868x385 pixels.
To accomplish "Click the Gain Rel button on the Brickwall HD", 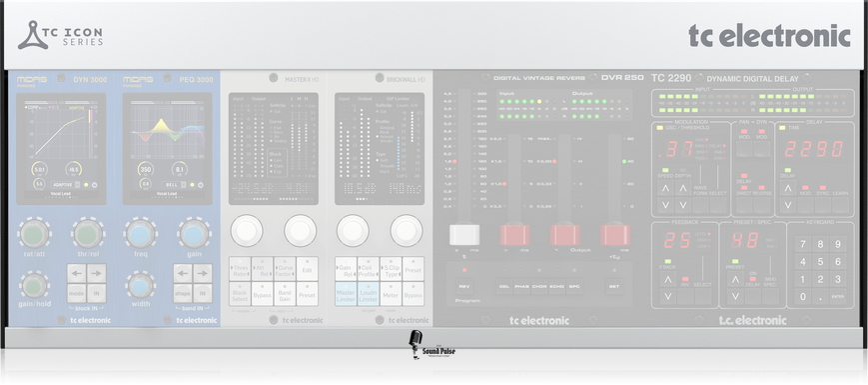I will pos(346,269).
